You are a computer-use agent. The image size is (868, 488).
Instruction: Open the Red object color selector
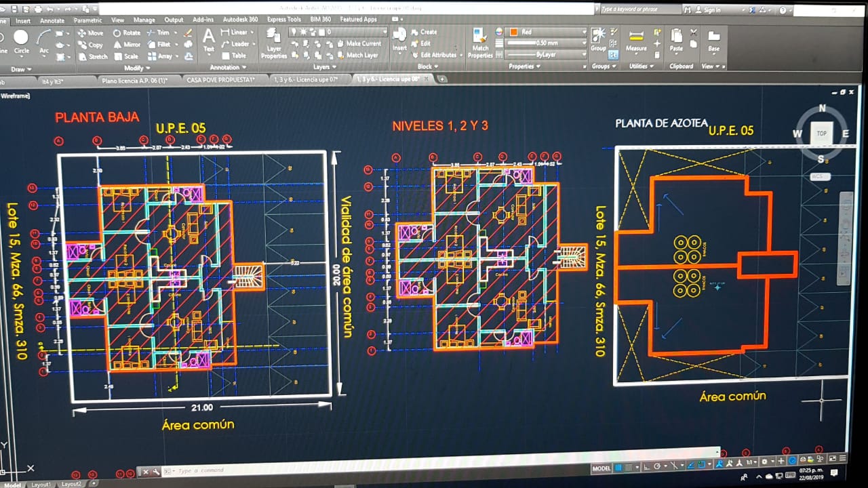547,32
